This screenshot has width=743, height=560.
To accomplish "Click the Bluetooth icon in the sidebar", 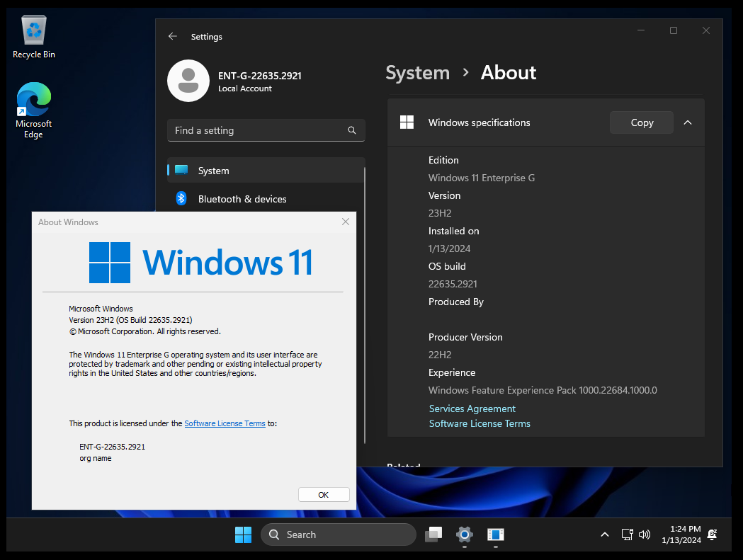I will pyautogui.click(x=181, y=198).
